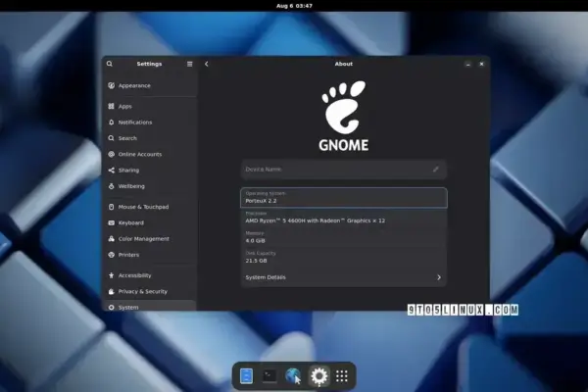Image resolution: width=588 pixels, height=392 pixels.
Task: Click the Mouse & Touchpad icon
Action: (112, 207)
